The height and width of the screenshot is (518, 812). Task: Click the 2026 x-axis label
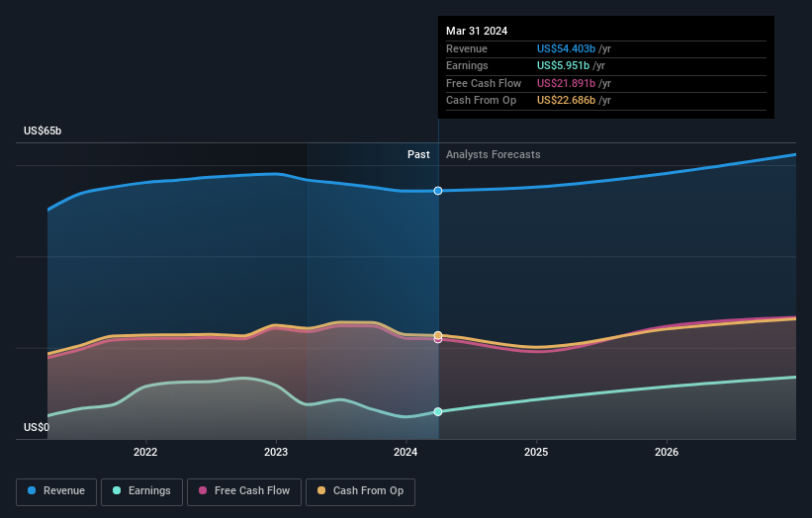[x=667, y=453]
